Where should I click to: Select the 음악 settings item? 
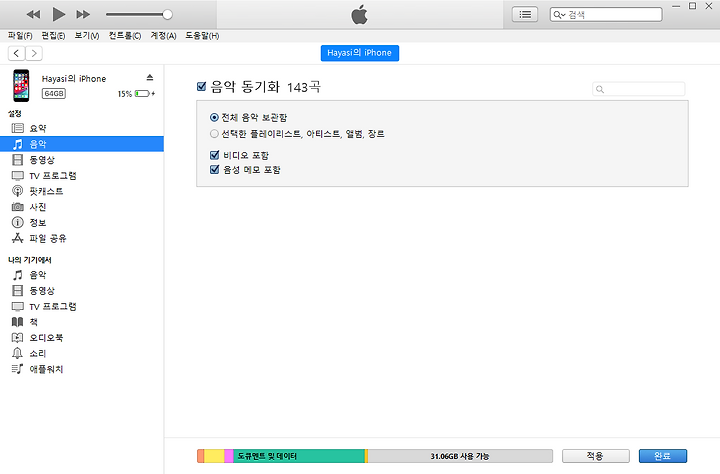point(82,144)
